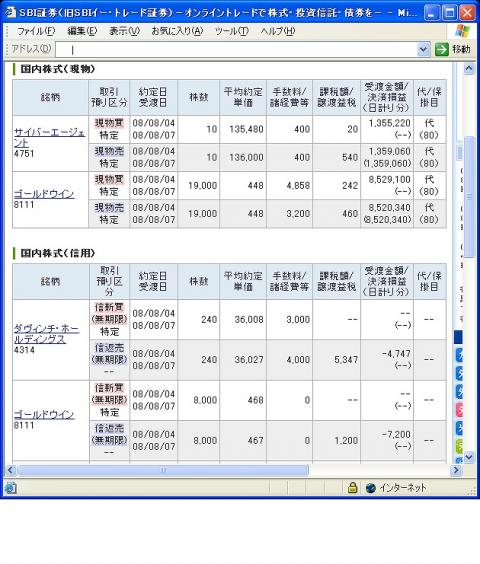Open the サイバーエージェント stock link
Image resolution: width=480 pixels, height=564 pixels.
click(49, 138)
